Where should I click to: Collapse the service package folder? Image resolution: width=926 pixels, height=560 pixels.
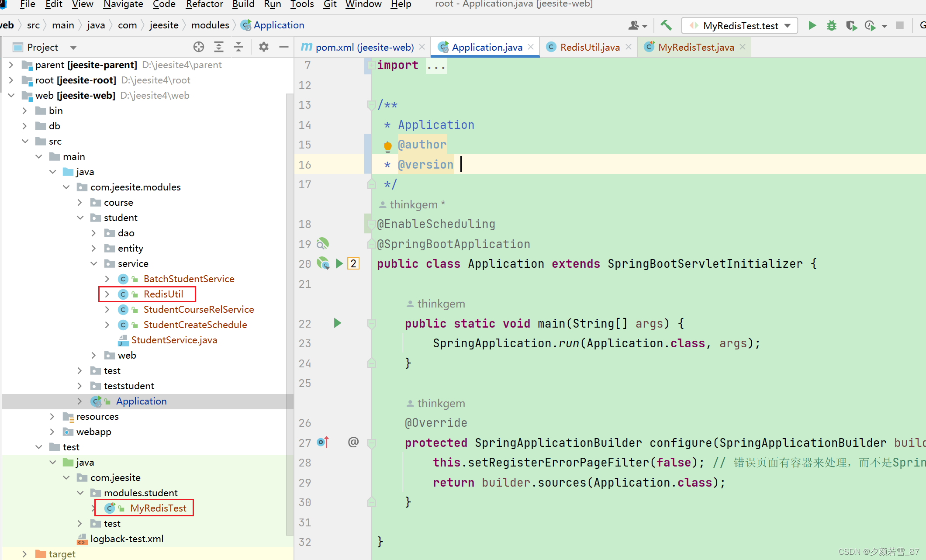point(93,263)
